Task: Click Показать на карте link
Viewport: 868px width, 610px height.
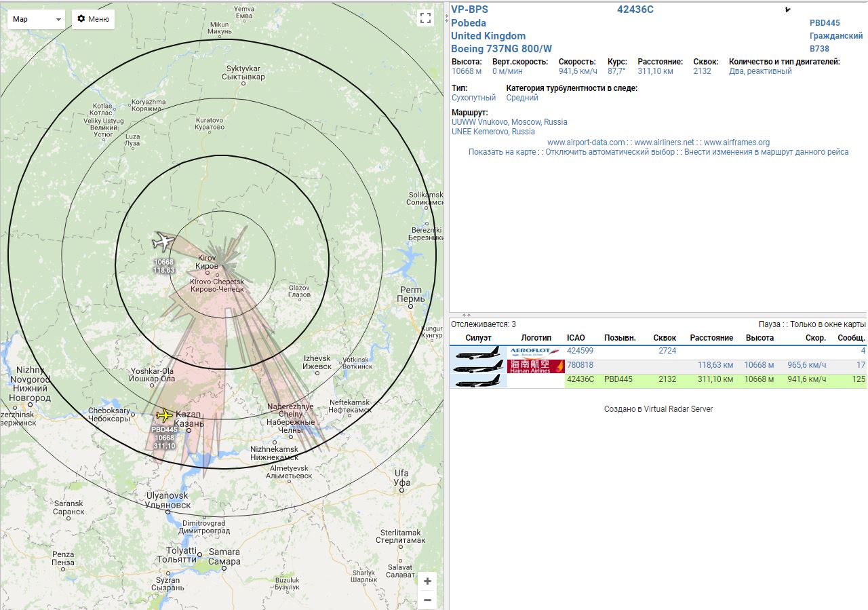Action: [x=502, y=152]
